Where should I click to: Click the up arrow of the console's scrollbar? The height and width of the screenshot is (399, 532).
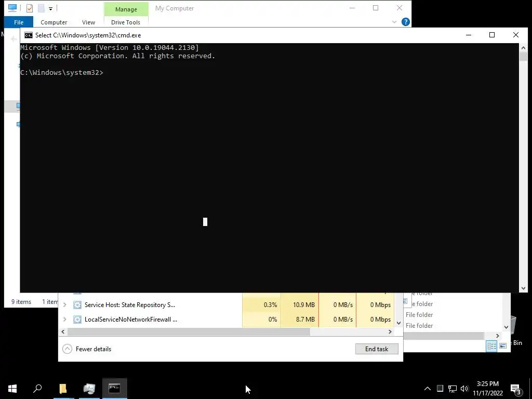coord(523,48)
